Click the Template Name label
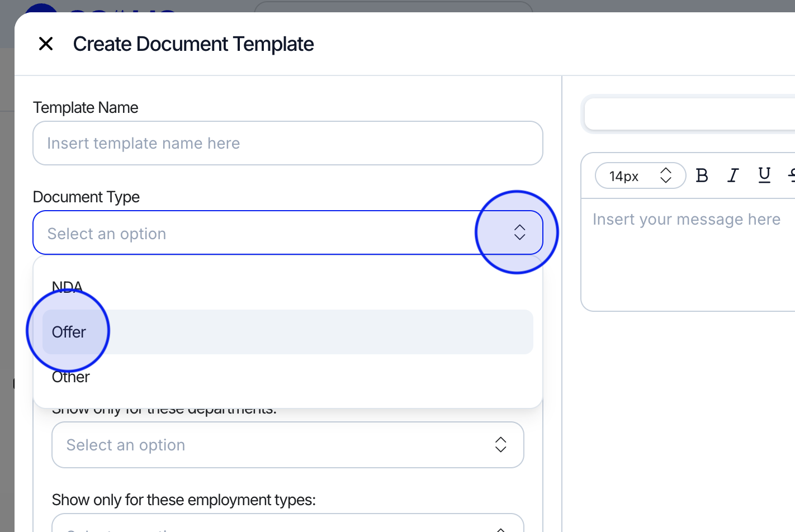This screenshot has height=532, width=795. click(86, 107)
